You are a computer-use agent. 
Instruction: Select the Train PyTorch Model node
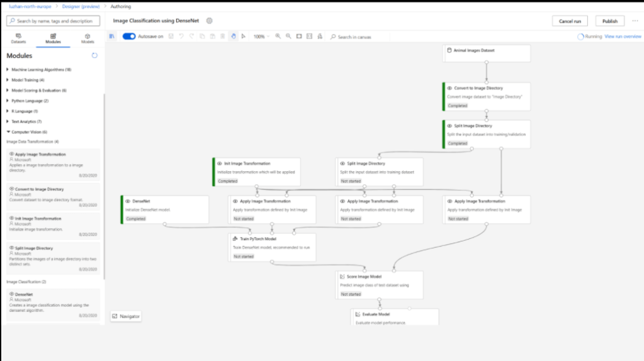click(x=271, y=247)
